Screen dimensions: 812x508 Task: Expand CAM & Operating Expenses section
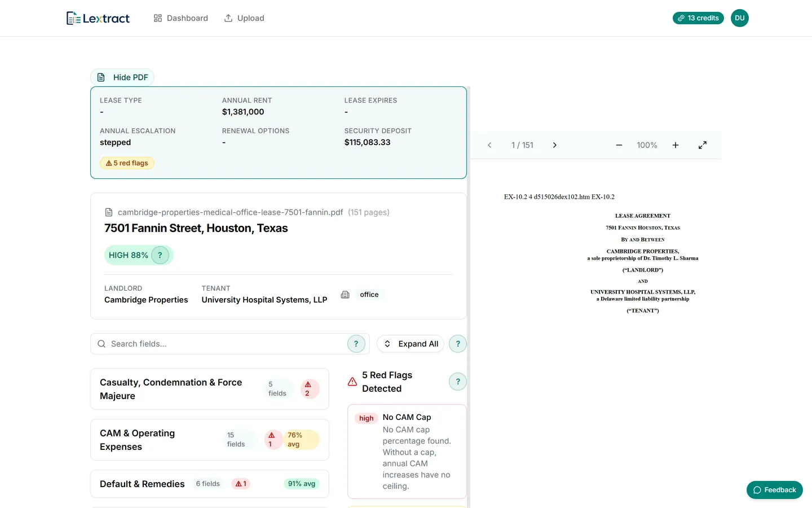(210, 440)
